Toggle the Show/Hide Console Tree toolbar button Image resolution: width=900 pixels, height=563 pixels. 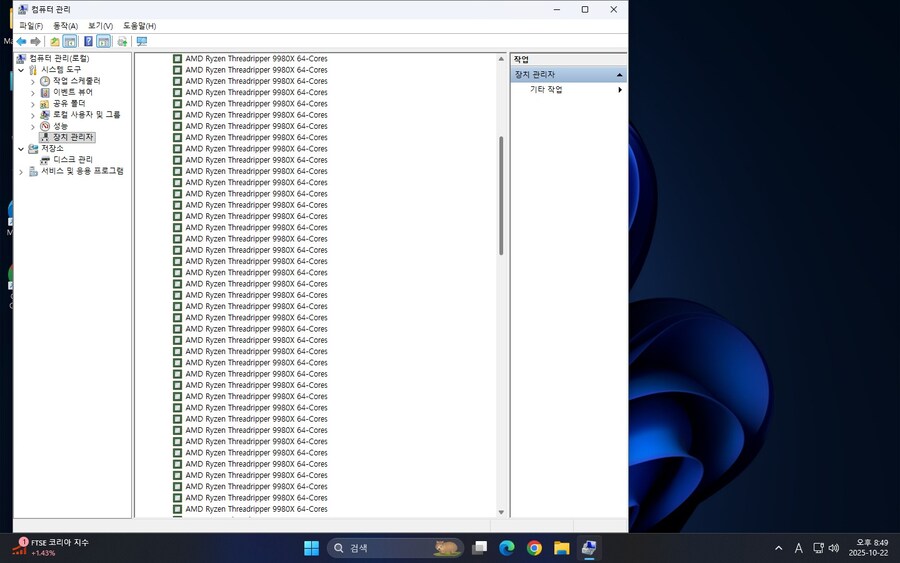coord(70,42)
